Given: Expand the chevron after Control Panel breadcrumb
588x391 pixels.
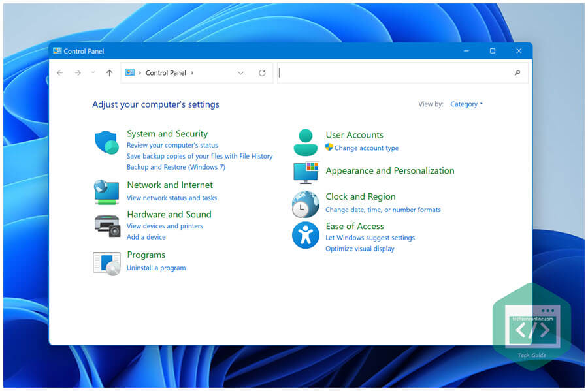Looking at the screenshot, I should tap(192, 73).
